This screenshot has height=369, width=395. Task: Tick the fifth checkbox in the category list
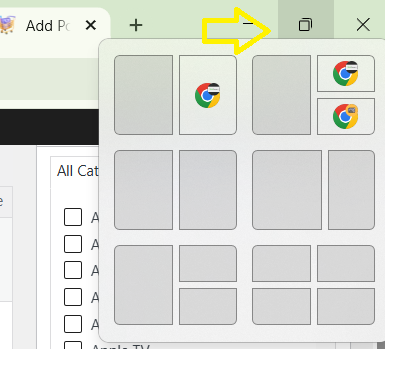73,324
